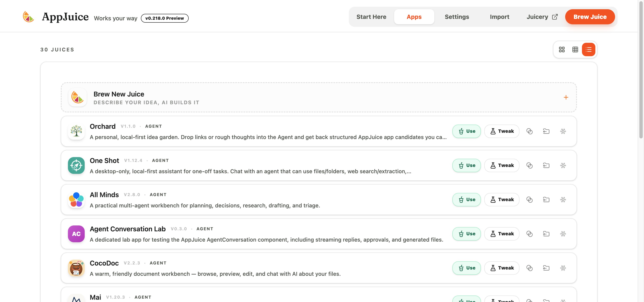Click the orange plus icon on Brew New Juice
This screenshot has height=302, width=644.
click(x=566, y=97)
